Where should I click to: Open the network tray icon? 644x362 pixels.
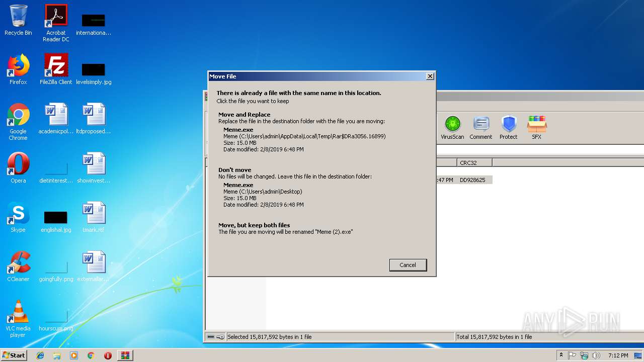tap(584, 355)
